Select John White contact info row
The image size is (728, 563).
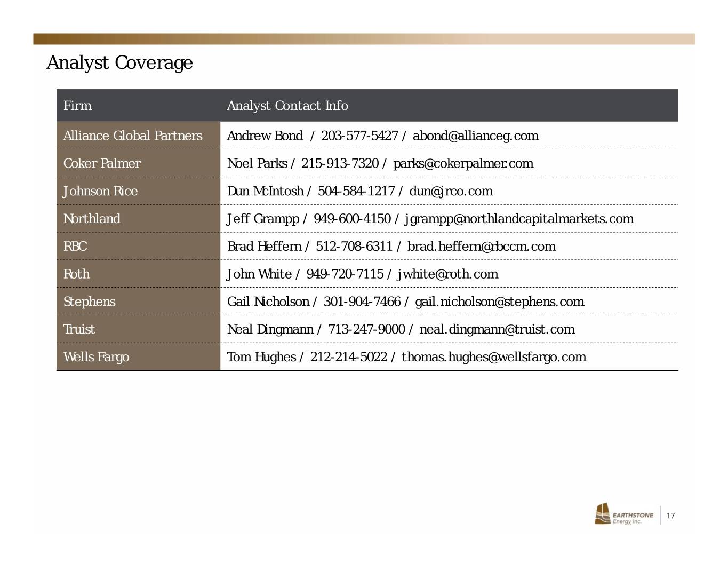pyautogui.click(x=449, y=274)
